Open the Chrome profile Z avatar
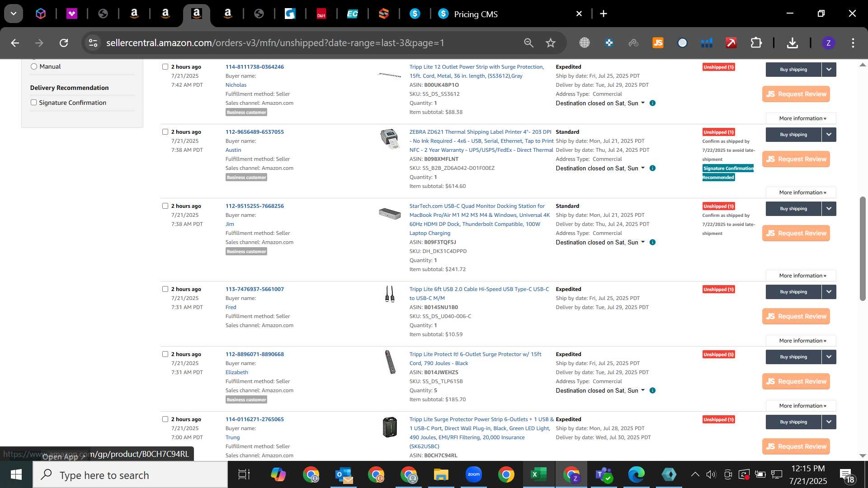The image size is (868, 488). [828, 43]
